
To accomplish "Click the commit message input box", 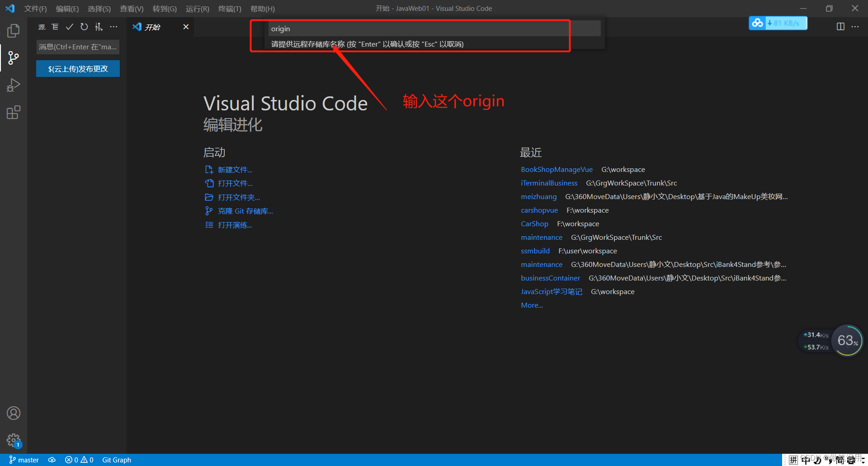I will 78,47.
